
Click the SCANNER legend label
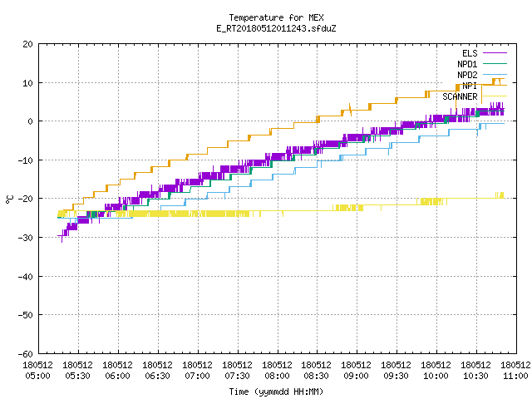[460, 96]
